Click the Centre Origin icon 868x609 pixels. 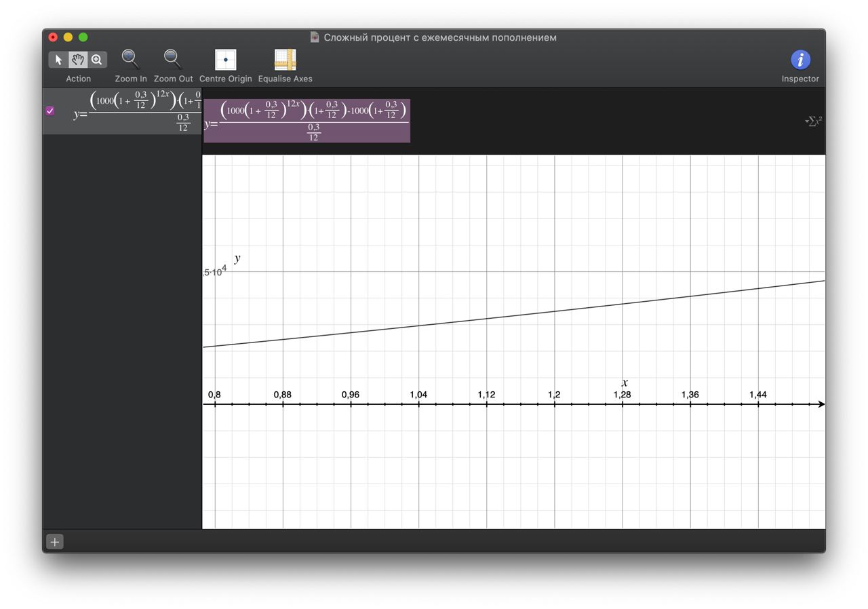pos(226,60)
